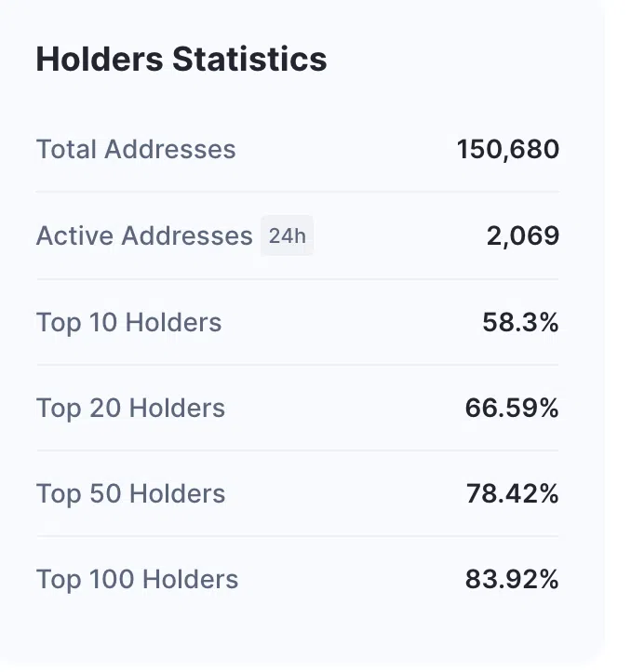Image resolution: width=631 pixels, height=672 pixels.
Task: Click the Holders Statistics heading
Action: (x=181, y=59)
